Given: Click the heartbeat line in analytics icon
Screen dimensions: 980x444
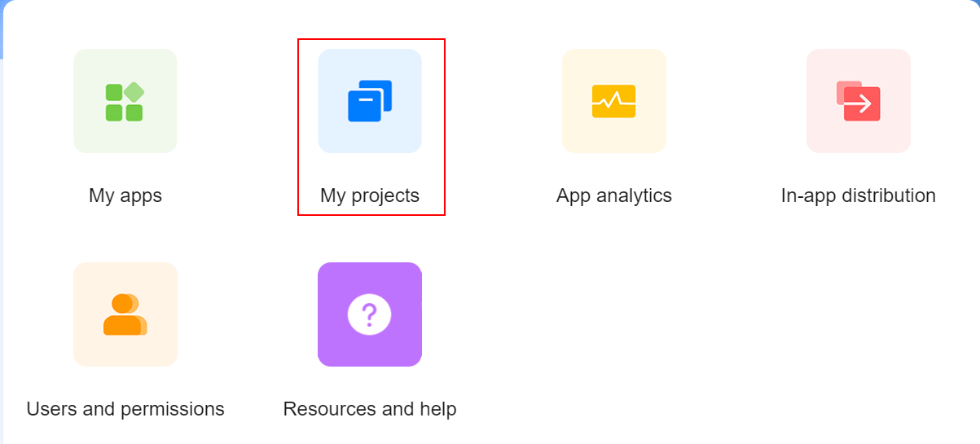Looking at the screenshot, I should click(613, 100).
